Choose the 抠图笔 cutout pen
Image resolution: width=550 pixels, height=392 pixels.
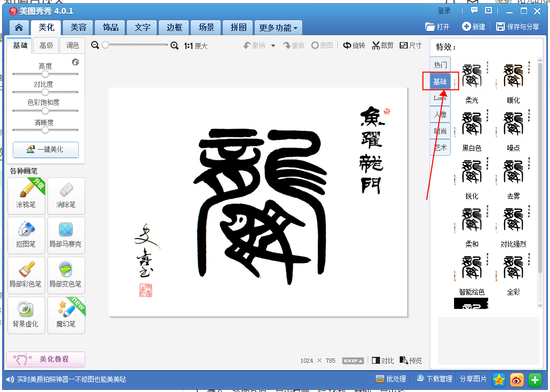[x=26, y=235]
